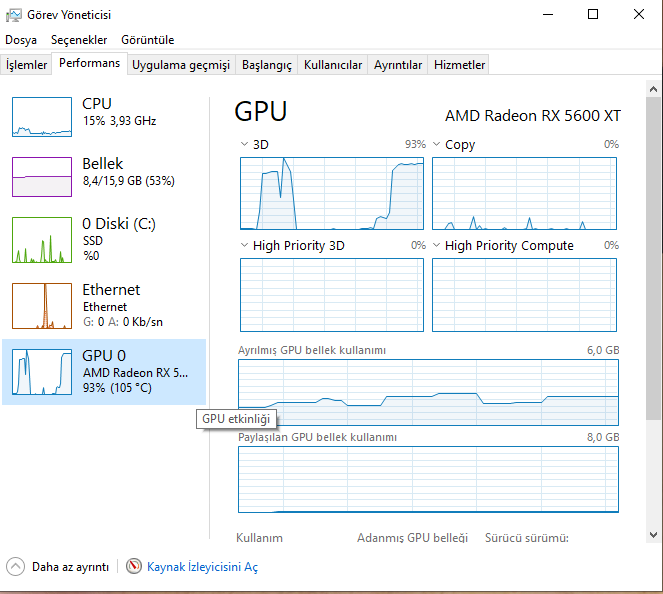Click the Kaynak İzleyicisini Aç link
The width and height of the screenshot is (663, 594).
pyautogui.click(x=202, y=567)
